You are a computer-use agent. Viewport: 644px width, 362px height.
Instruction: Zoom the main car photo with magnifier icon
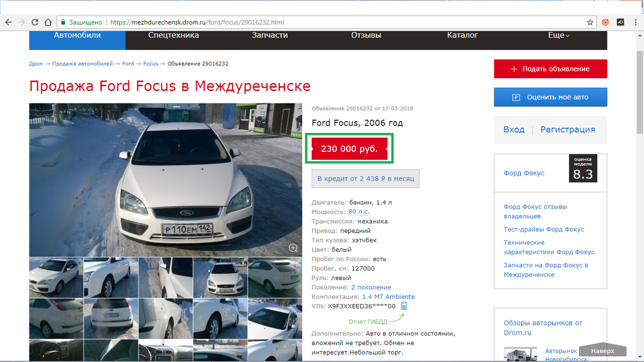(294, 248)
